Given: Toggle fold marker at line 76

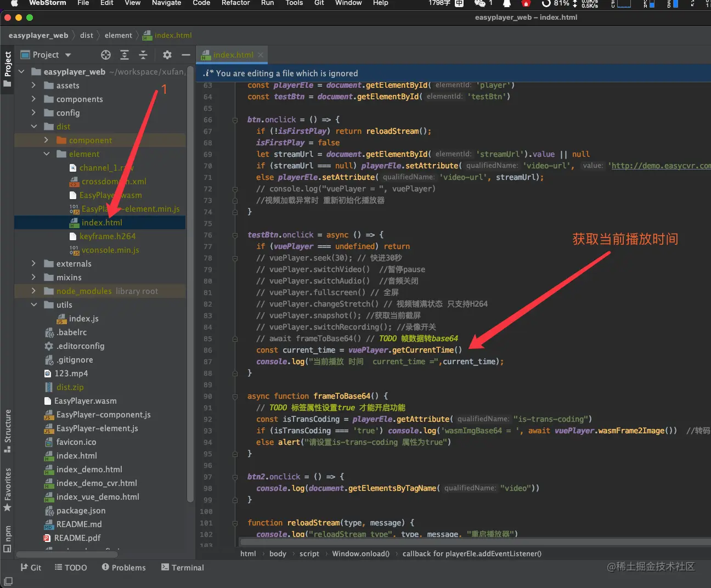Looking at the screenshot, I should pos(235,235).
